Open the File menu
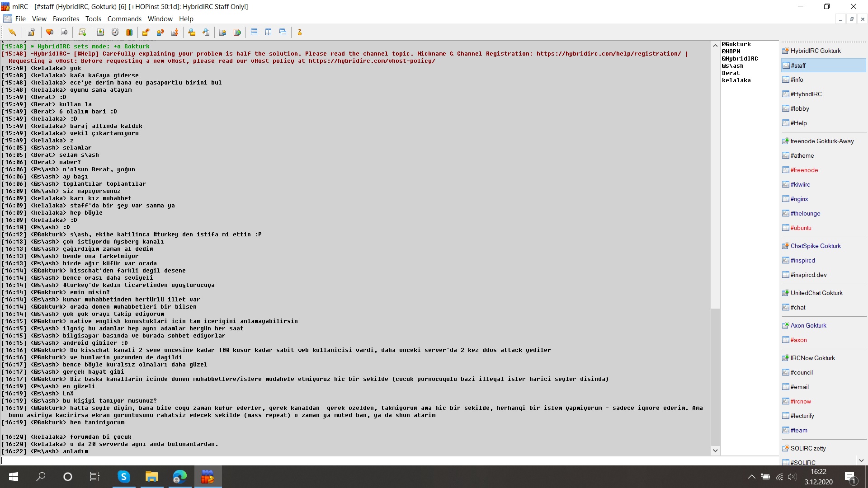The image size is (868, 488). 20,19
